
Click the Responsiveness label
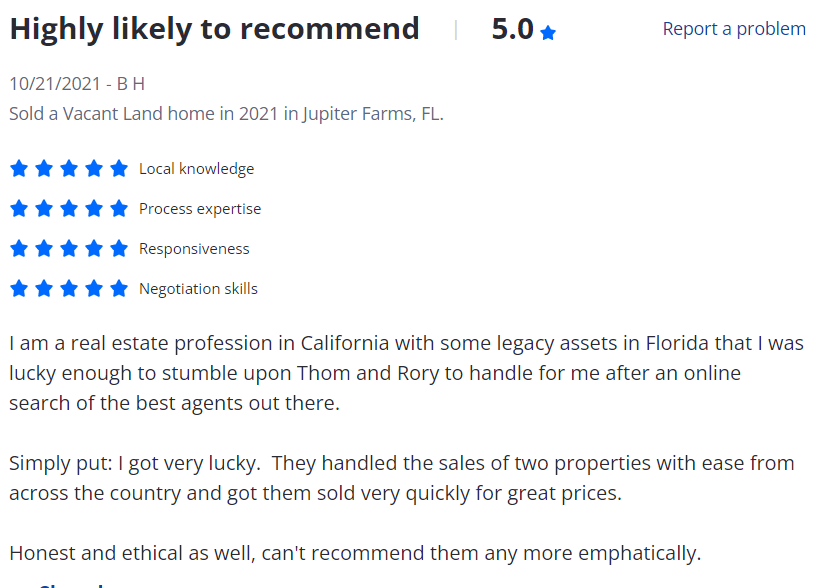click(x=194, y=249)
